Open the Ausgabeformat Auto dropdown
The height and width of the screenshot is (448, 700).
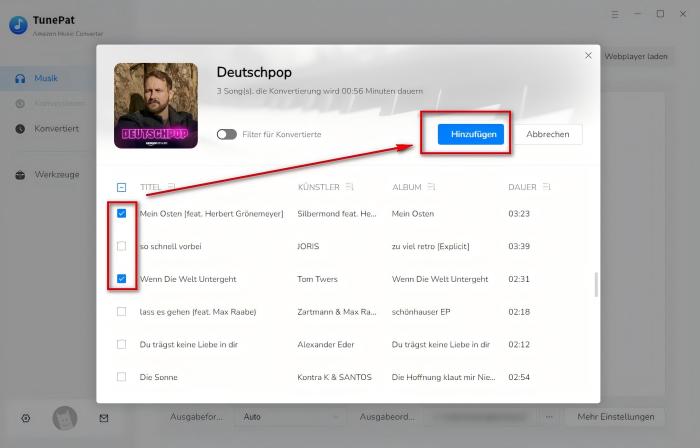coord(290,417)
